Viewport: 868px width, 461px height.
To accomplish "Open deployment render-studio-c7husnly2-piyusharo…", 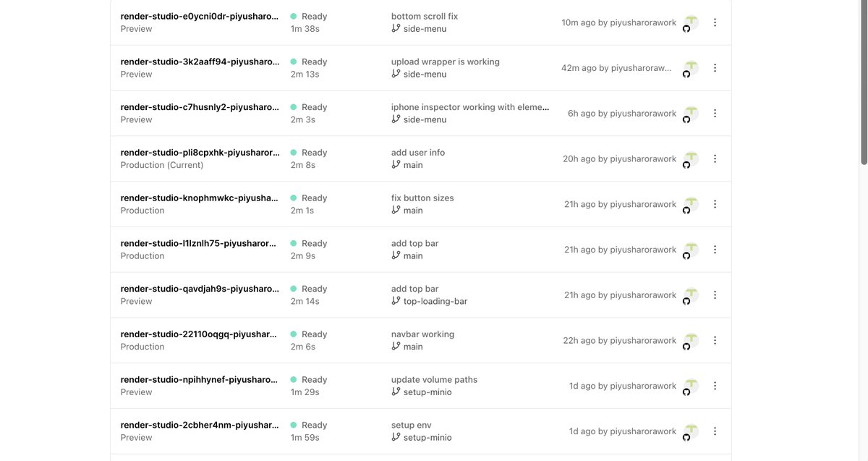I will point(200,107).
